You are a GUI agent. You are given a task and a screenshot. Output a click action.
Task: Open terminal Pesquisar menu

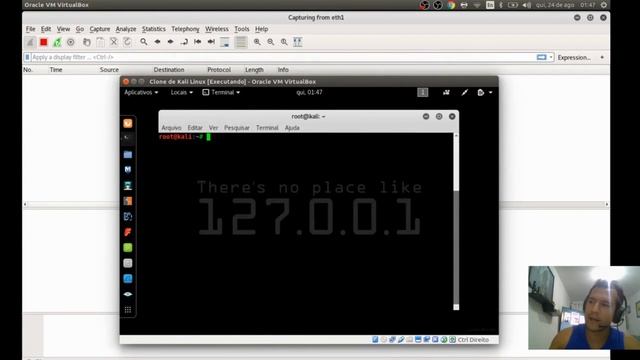(x=237, y=128)
